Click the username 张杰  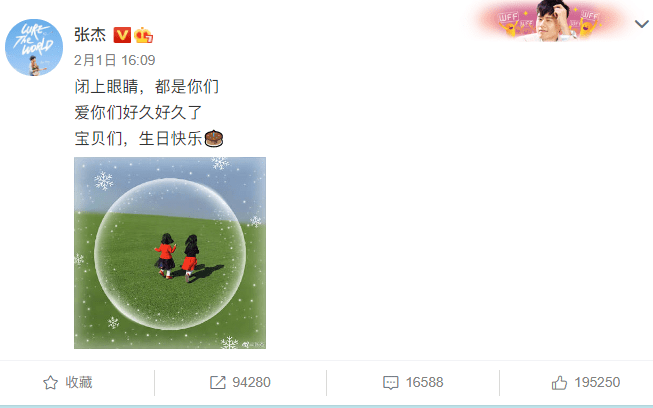[90, 35]
